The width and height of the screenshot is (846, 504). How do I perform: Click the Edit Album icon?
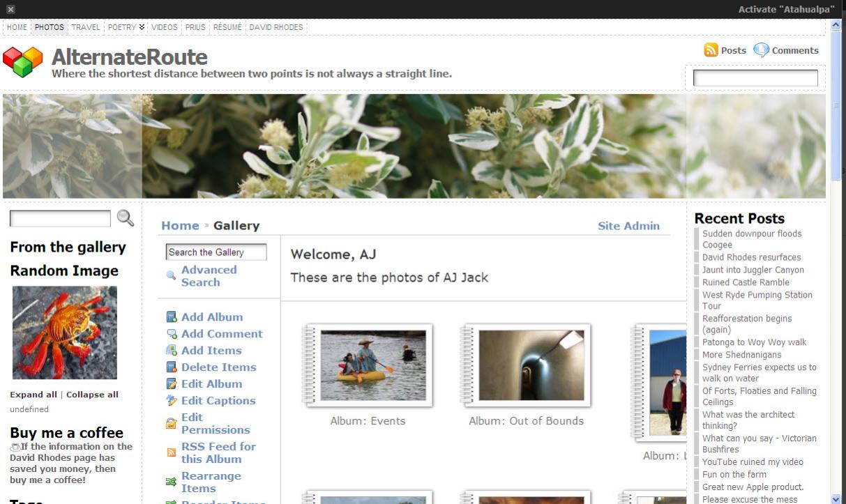(x=172, y=384)
